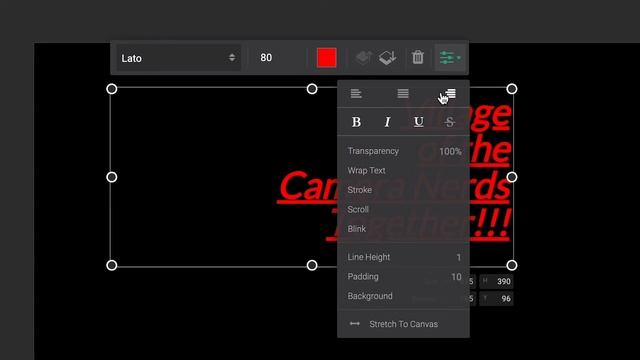This screenshot has height=360, width=640.
Task: Align text to the right
Action: (450, 94)
